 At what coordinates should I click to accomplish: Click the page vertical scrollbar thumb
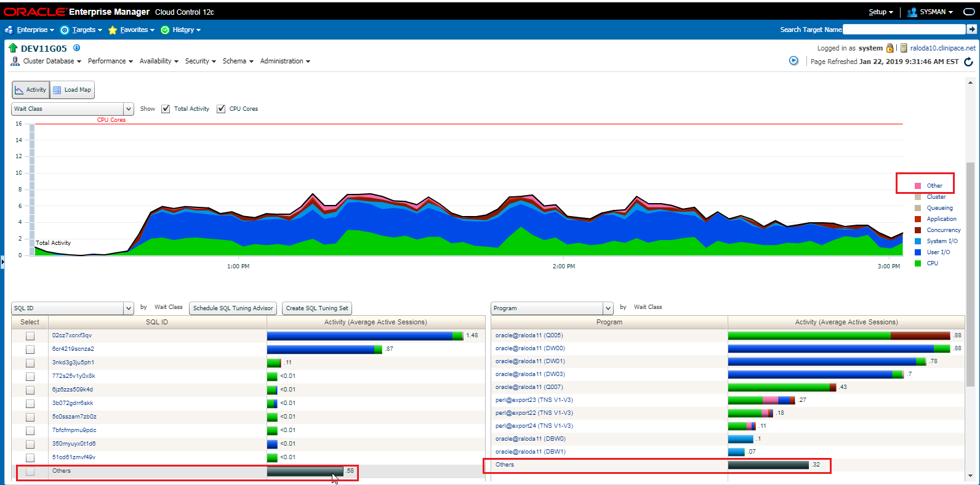point(970,274)
